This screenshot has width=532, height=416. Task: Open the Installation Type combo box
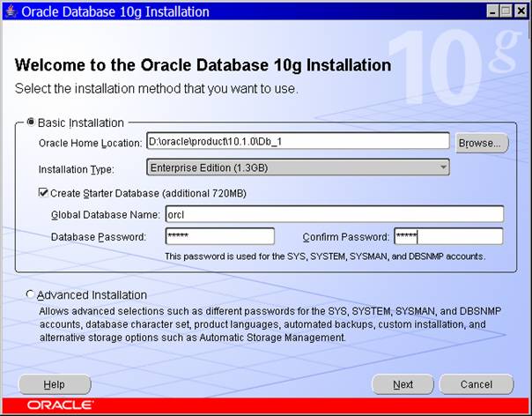tap(297, 167)
